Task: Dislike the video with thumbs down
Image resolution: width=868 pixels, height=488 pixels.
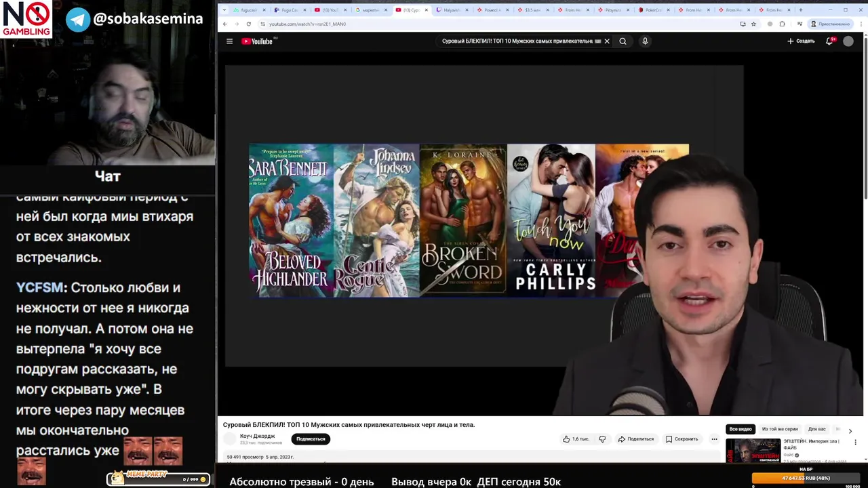Action: (x=602, y=439)
